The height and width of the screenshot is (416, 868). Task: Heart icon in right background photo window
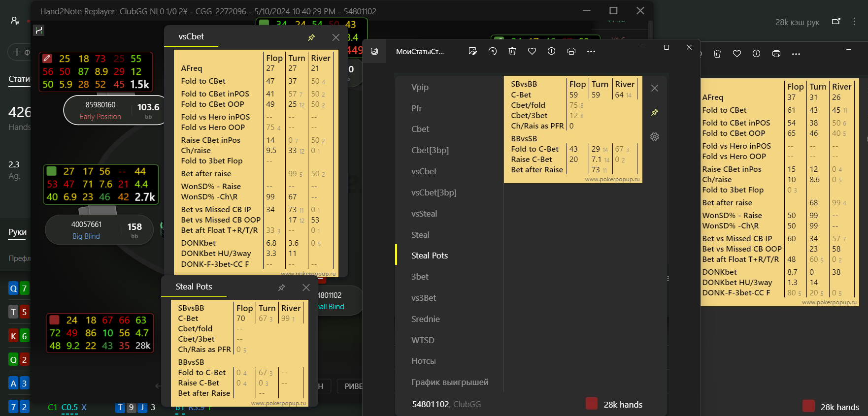tap(737, 54)
